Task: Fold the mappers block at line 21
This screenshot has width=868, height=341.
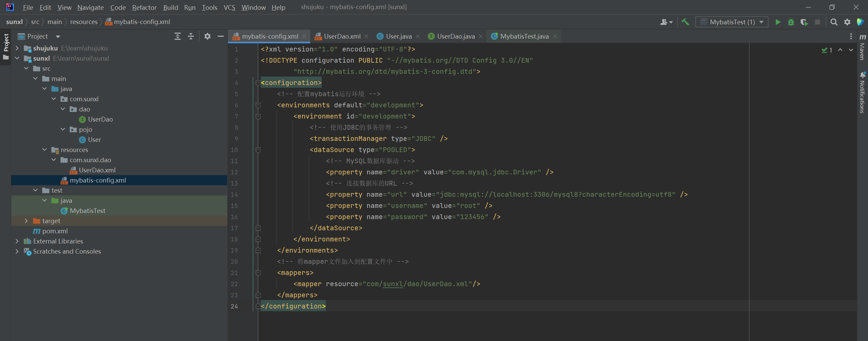Action: pyautogui.click(x=258, y=273)
